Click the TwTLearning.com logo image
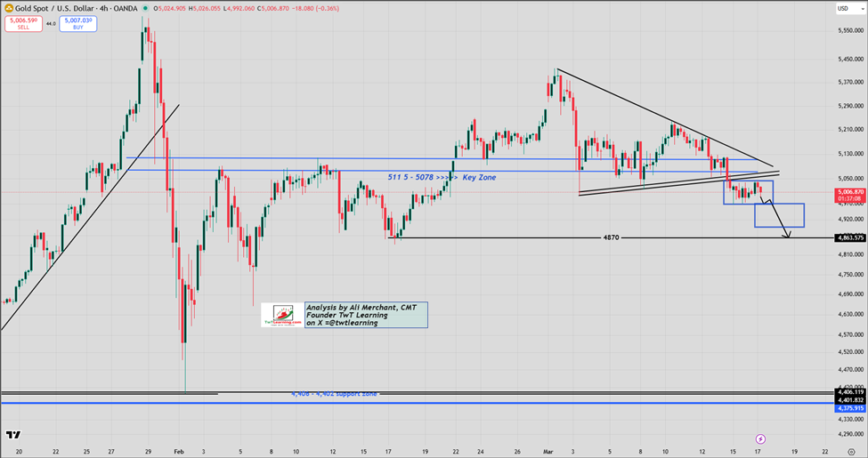 click(282, 315)
